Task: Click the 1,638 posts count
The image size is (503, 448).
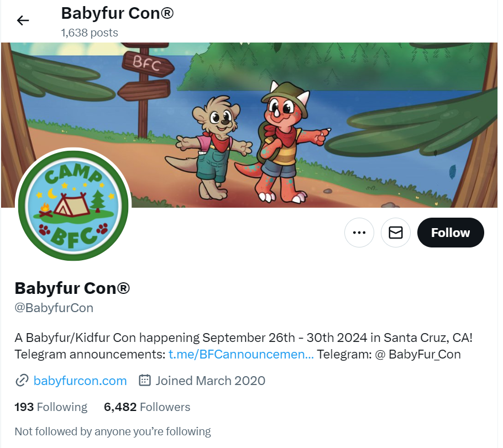Action: point(90,33)
